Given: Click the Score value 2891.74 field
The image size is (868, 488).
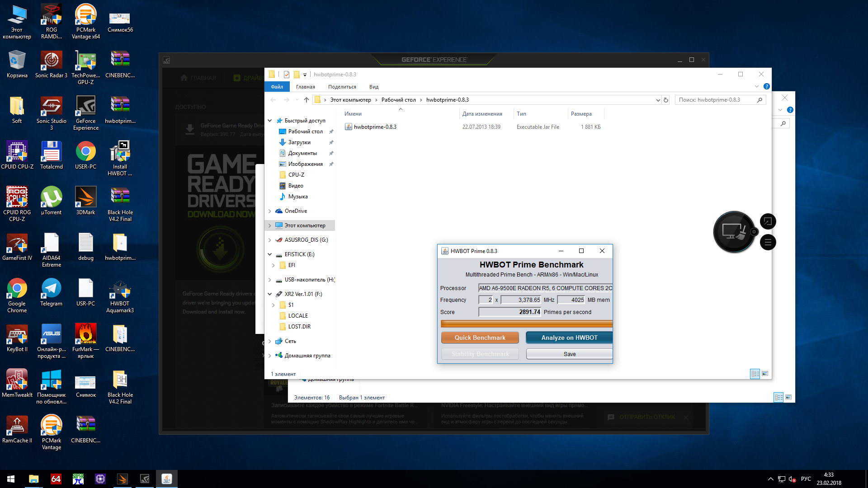Looking at the screenshot, I should pyautogui.click(x=510, y=312).
